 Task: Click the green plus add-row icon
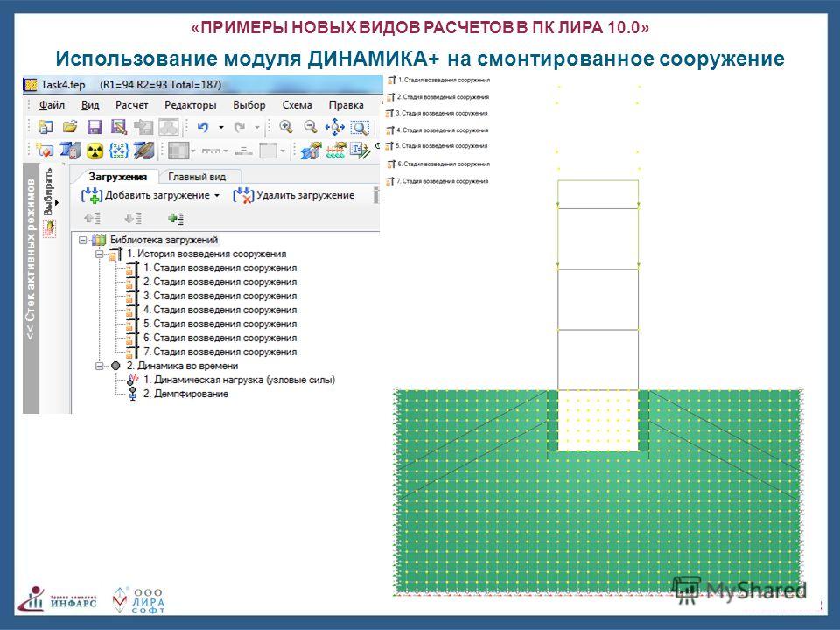pos(176,219)
